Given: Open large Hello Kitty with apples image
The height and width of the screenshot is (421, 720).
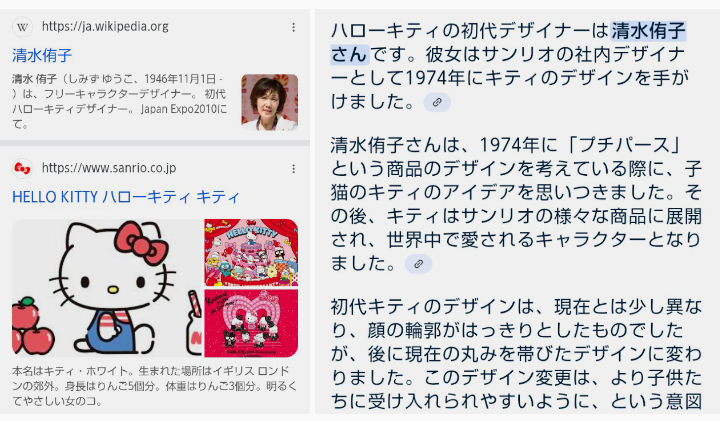Looking at the screenshot, I should (x=107, y=288).
